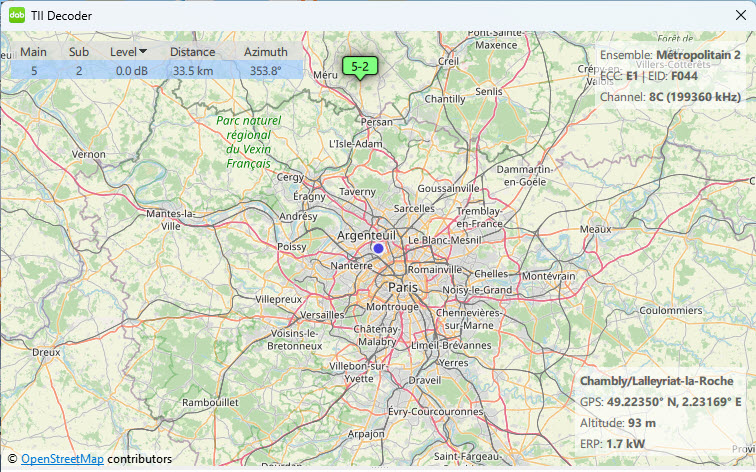Click the Chambly/Lalleyriat-la-Roche transmitter name
756x472 pixels.
coord(657,381)
